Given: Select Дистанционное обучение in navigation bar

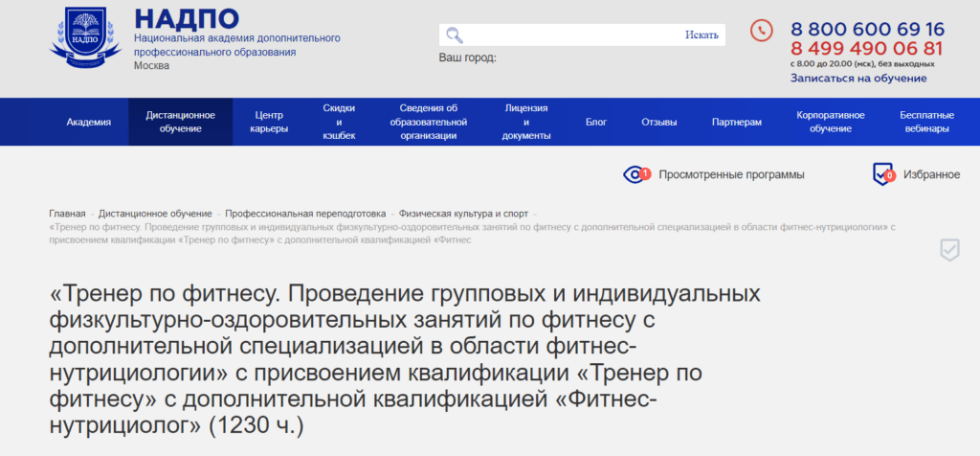Looking at the screenshot, I should [x=180, y=122].
